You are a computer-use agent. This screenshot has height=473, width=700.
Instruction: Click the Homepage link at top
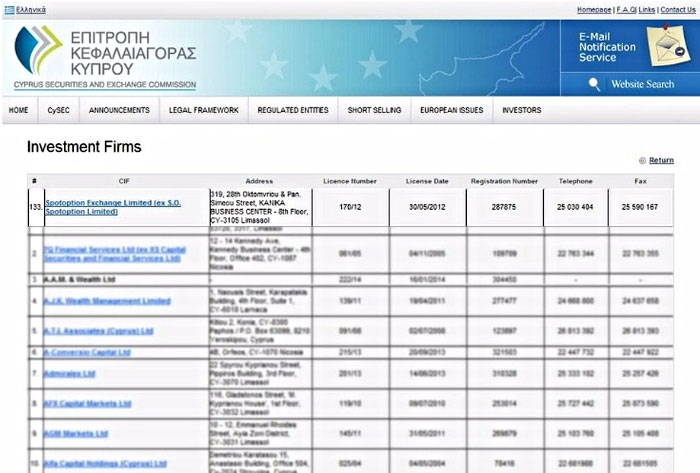(x=594, y=9)
